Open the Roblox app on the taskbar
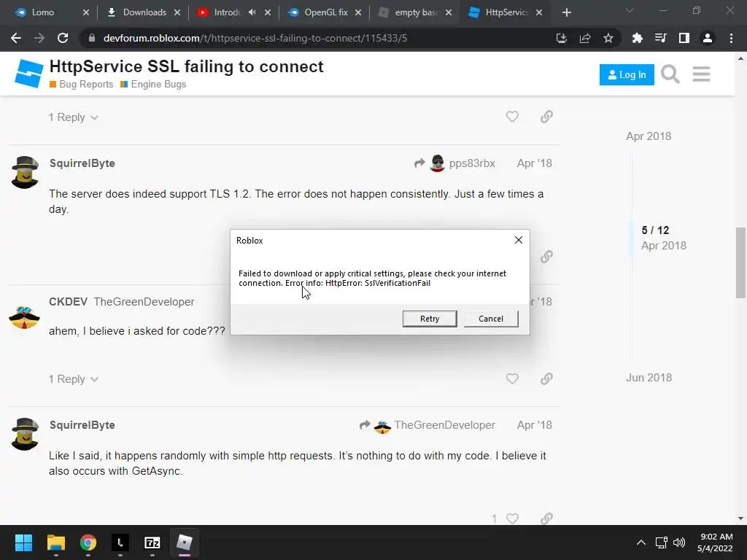 pos(185,542)
